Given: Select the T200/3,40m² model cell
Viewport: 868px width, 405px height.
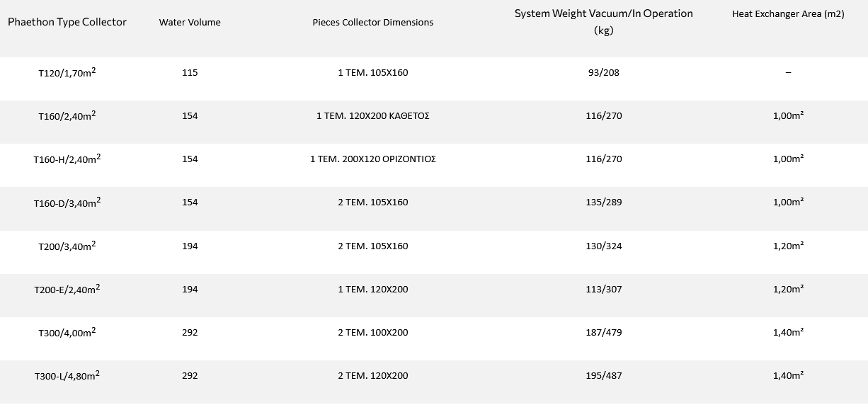Looking at the screenshot, I should [67, 246].
